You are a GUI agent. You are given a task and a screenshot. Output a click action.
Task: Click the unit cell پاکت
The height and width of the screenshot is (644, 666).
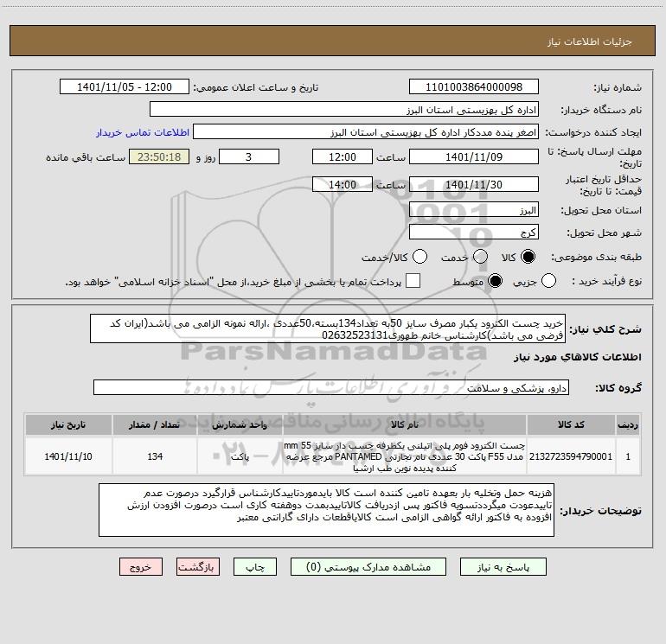(x=240, y=456)
